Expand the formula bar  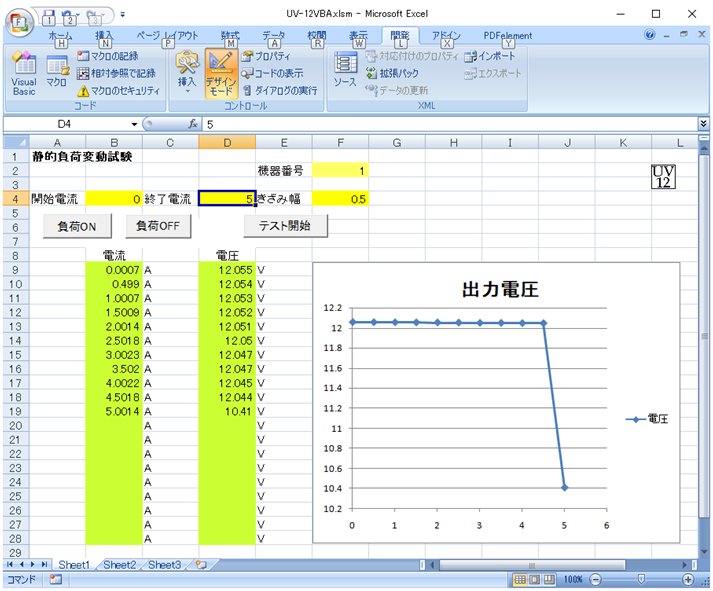pyautogui.click(x=703, y=124)
